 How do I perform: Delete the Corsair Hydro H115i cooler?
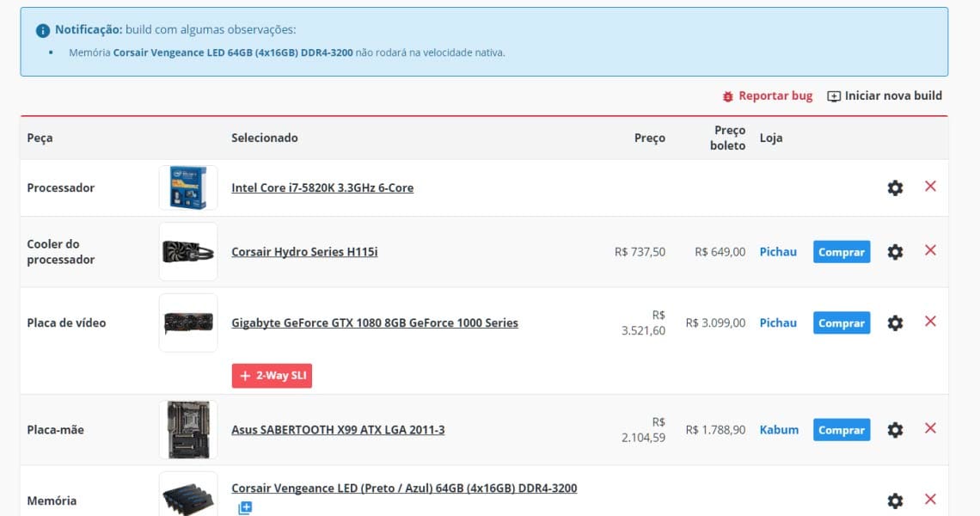930,251
